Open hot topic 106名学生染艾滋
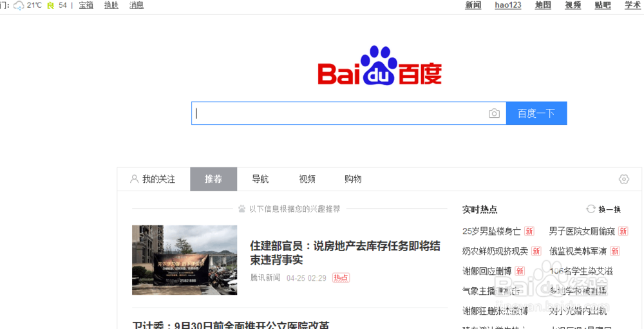The height and width of the screenshot is (329, 644). pos(581,271)
